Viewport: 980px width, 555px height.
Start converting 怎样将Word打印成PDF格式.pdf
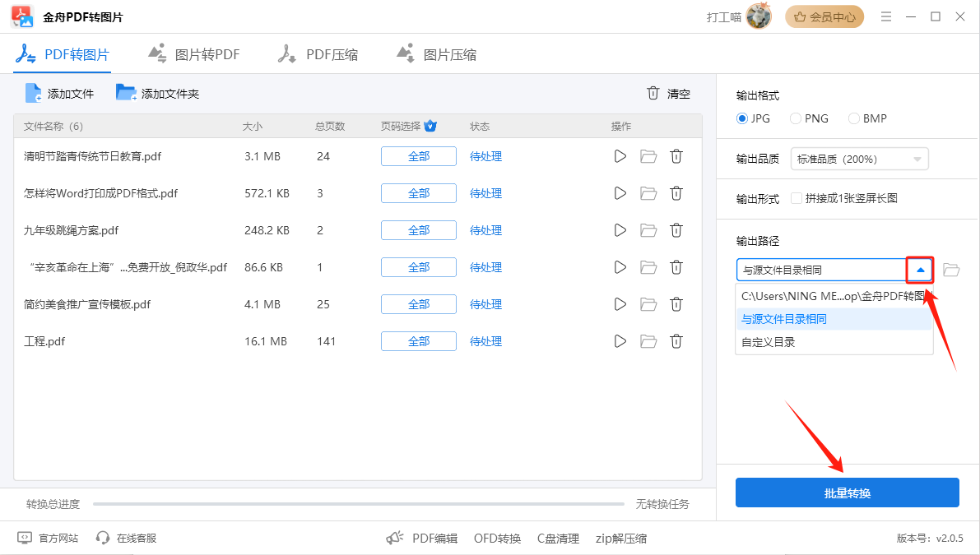pyautogui.click(x=620, y=193)
